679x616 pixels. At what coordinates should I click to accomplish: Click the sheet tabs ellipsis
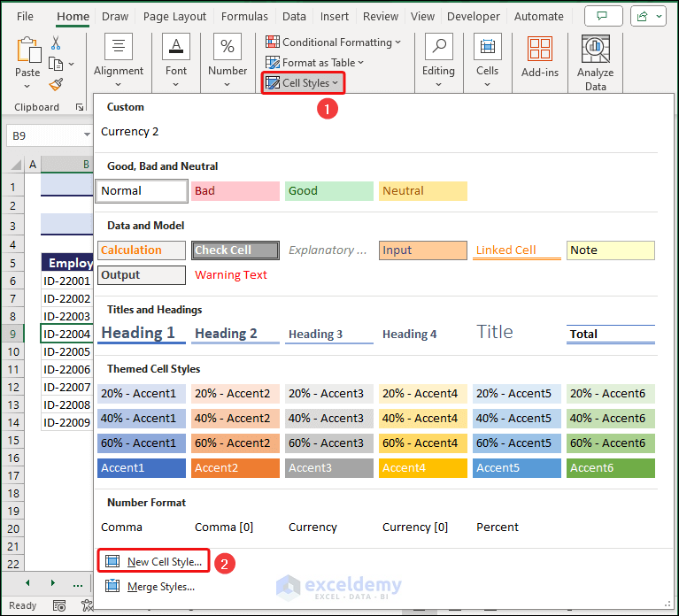[78, 585]
